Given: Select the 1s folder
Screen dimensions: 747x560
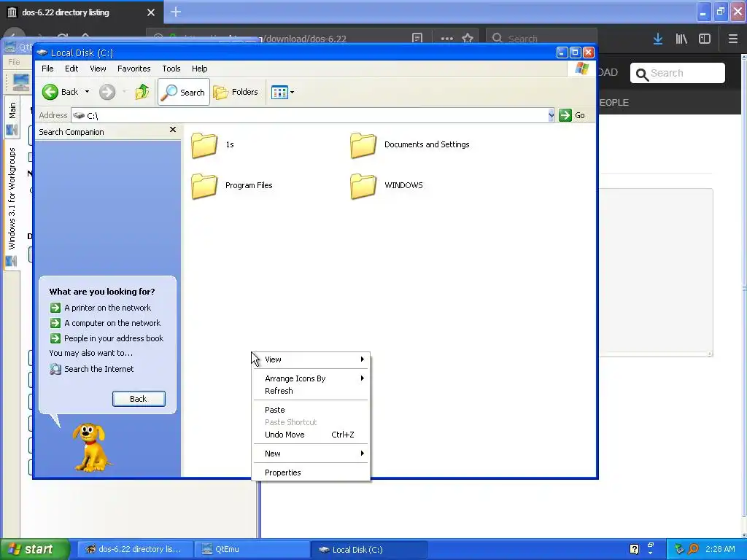Looking at the screenshot, I should 213,145.
